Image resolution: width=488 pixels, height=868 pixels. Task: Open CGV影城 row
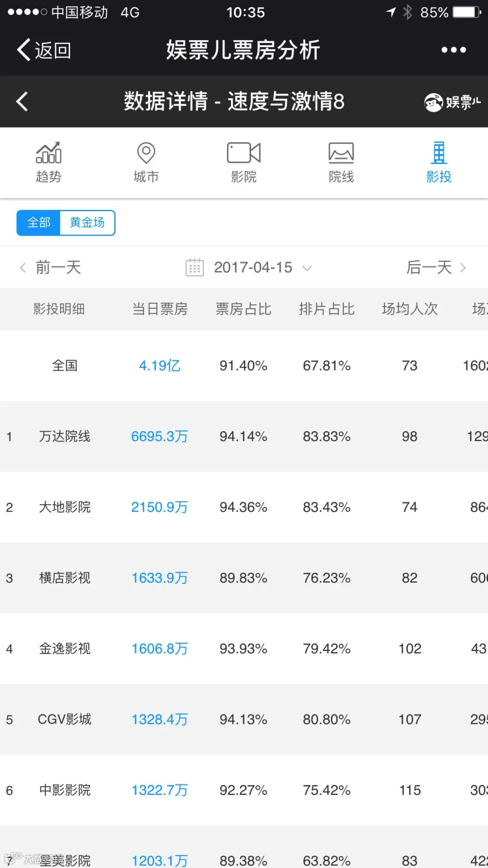coord(244,719)
